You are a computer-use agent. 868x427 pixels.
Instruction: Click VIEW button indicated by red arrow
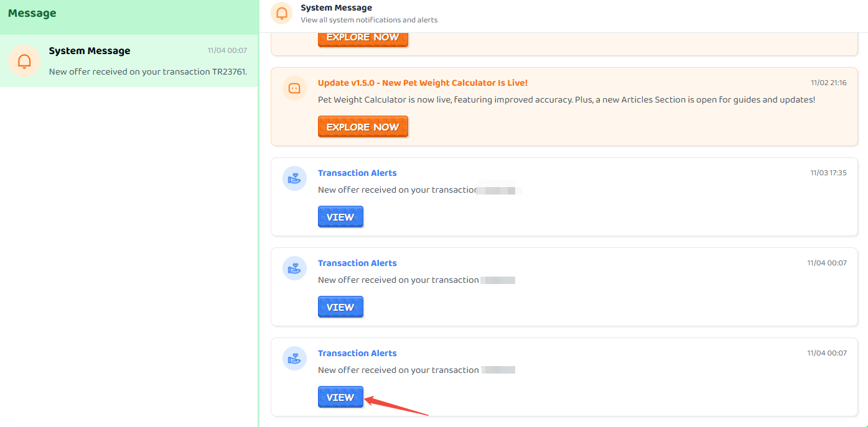click(340, 397)
